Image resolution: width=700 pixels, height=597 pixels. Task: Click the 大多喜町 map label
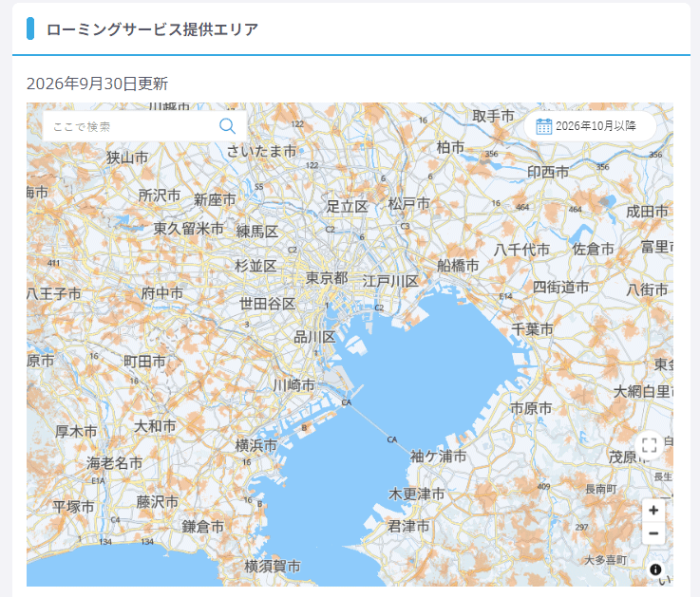605,560
